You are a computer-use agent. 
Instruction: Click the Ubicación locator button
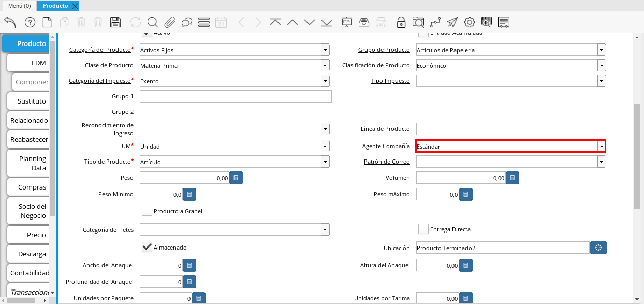598,248
